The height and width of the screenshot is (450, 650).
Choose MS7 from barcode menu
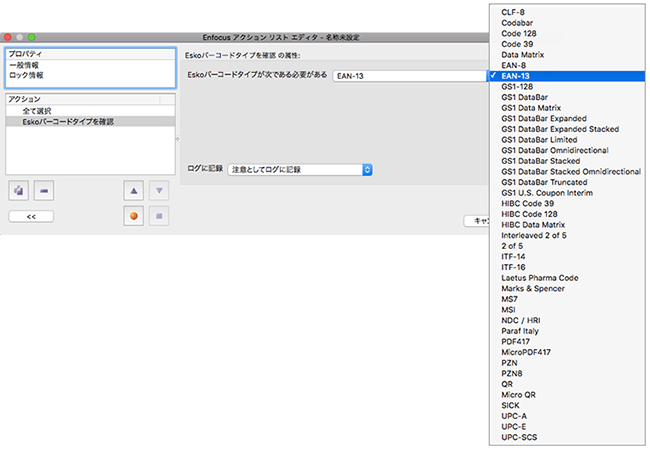[x=567, y=299]
